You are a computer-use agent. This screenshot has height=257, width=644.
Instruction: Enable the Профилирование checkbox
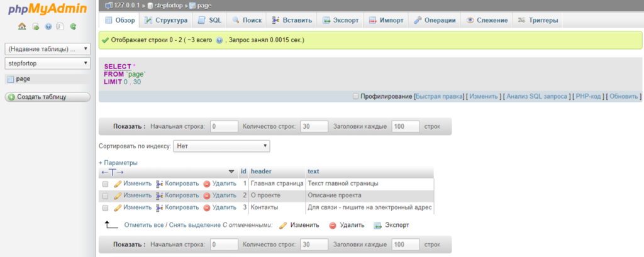click(356, 96)
